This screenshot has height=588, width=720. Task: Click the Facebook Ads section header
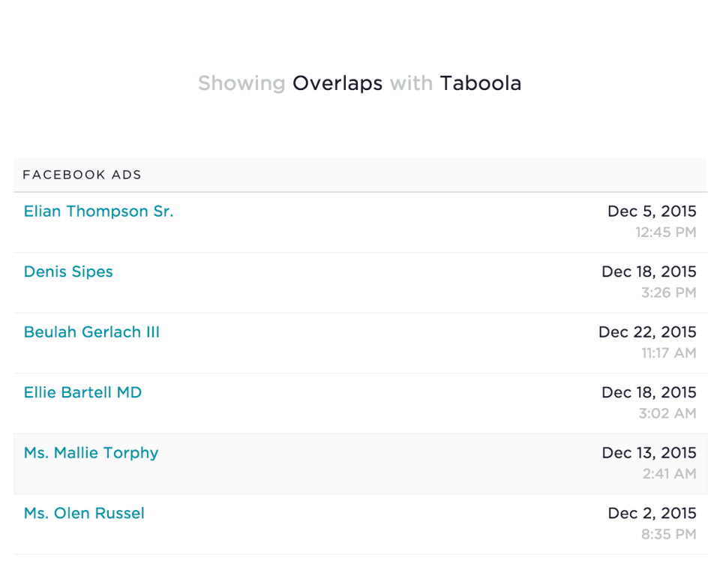pyautogui.click(x=82, y=175)
